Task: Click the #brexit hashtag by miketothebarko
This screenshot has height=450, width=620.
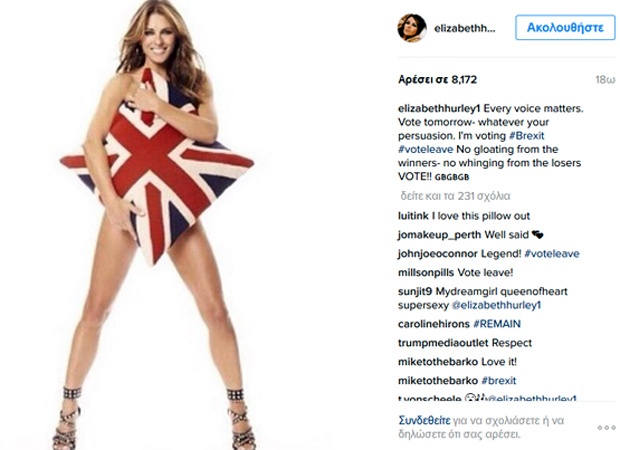Action: (499, 380)
